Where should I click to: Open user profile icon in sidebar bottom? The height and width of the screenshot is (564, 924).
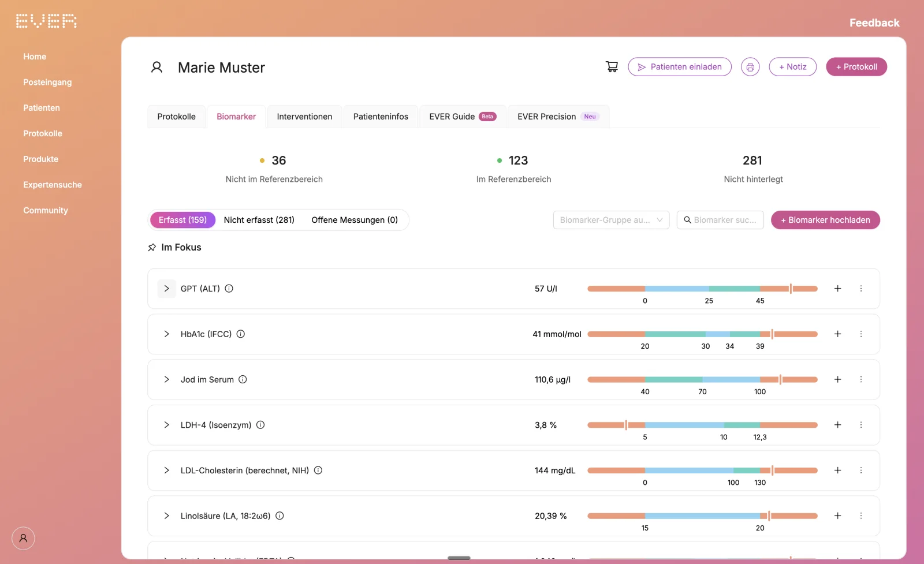tap(23, 538)
